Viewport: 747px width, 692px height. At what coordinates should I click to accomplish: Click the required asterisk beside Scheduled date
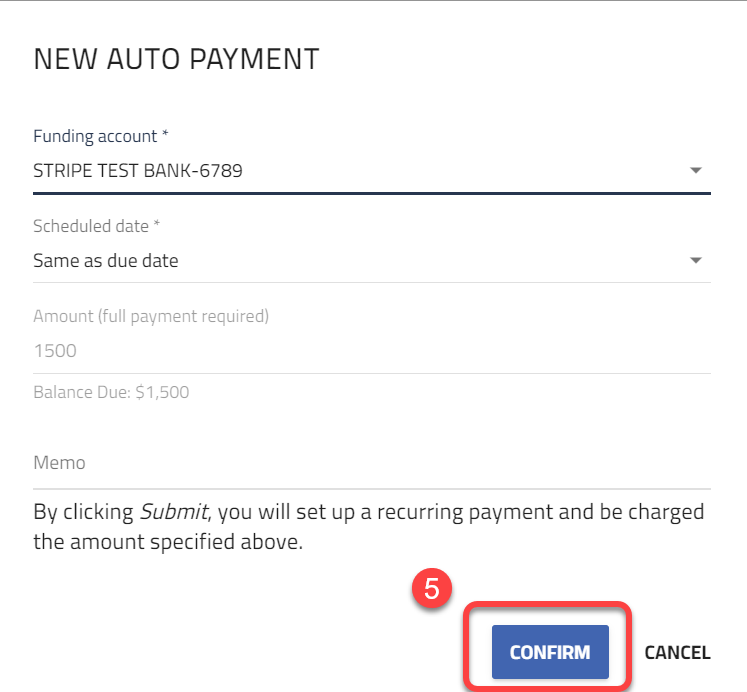point(156,223)
